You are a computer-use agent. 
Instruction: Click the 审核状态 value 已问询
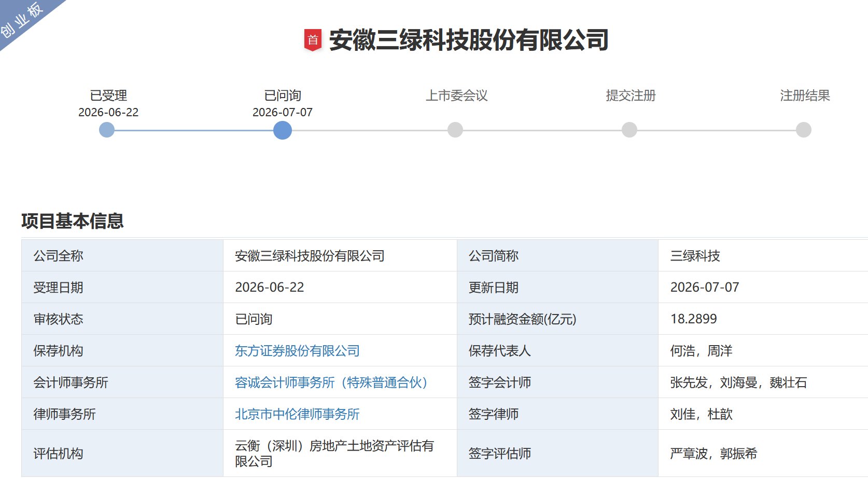pyautogui.click(x=254, y=319)
